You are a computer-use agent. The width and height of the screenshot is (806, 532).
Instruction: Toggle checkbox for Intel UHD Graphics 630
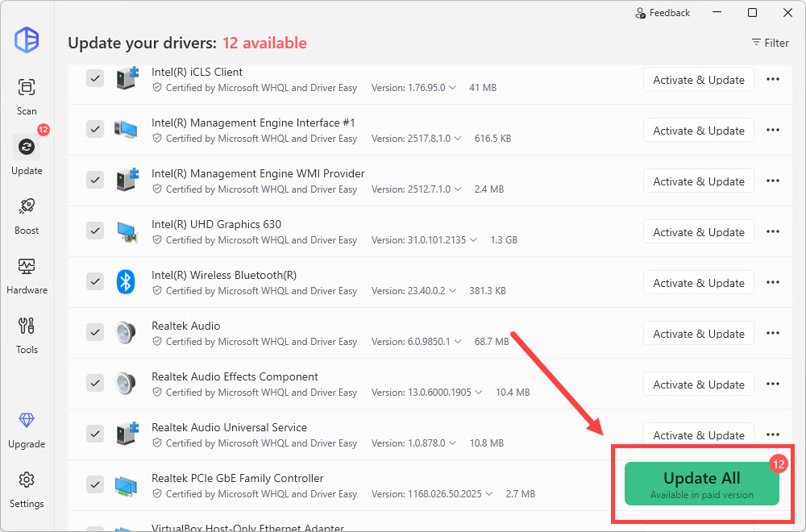pyautogui.click(x=95, y=231)
